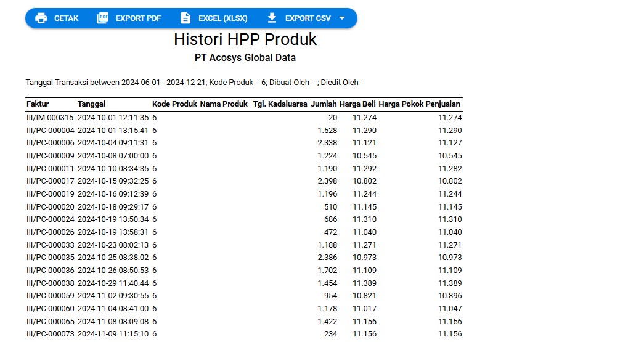Click the Harga Beli column header
The image size is (644, 342).
click(357, 104)
